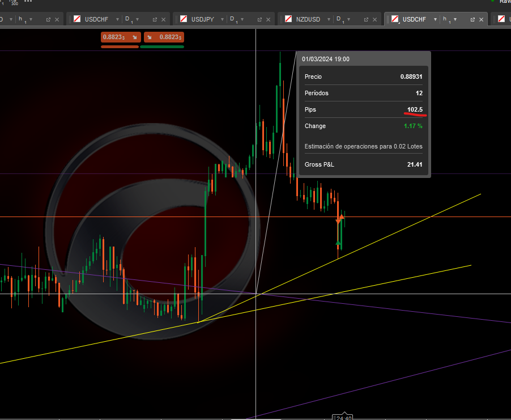Open timeframe dropdown arrow on USDCHF D1 tab

click(x=137, y=20)
